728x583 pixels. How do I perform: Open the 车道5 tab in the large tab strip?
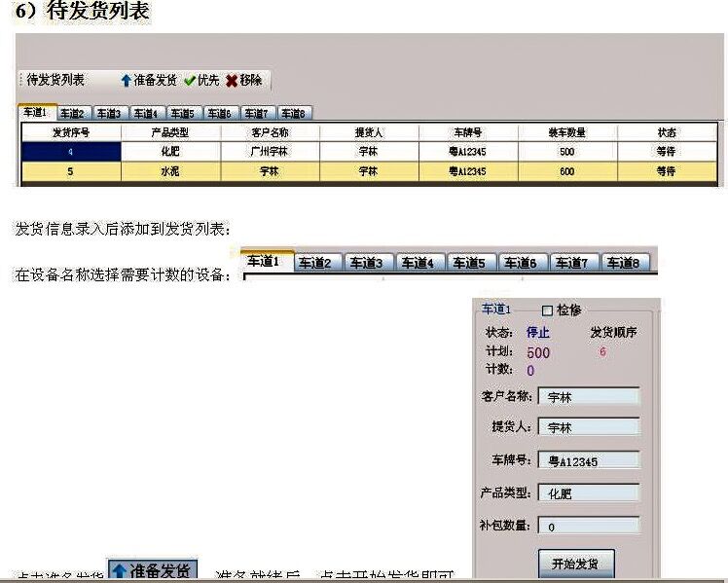(x=470, y=263)
